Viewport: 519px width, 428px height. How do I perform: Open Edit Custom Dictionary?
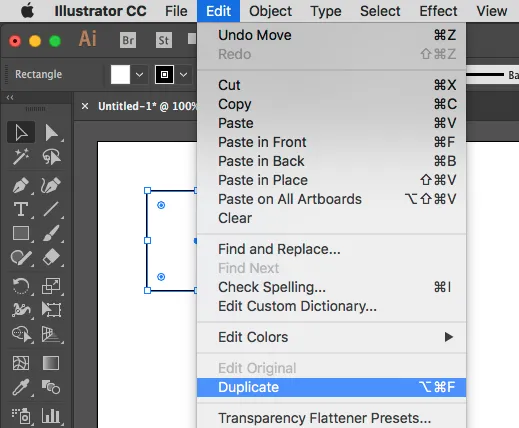pos(331,306)
